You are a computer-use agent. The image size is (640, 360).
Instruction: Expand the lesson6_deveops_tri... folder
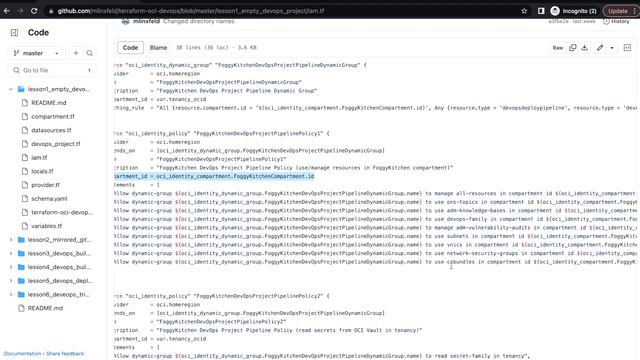[11, 294]
